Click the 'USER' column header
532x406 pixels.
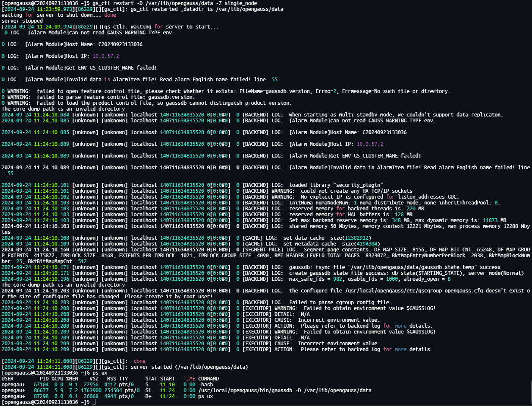coord(8,378)
